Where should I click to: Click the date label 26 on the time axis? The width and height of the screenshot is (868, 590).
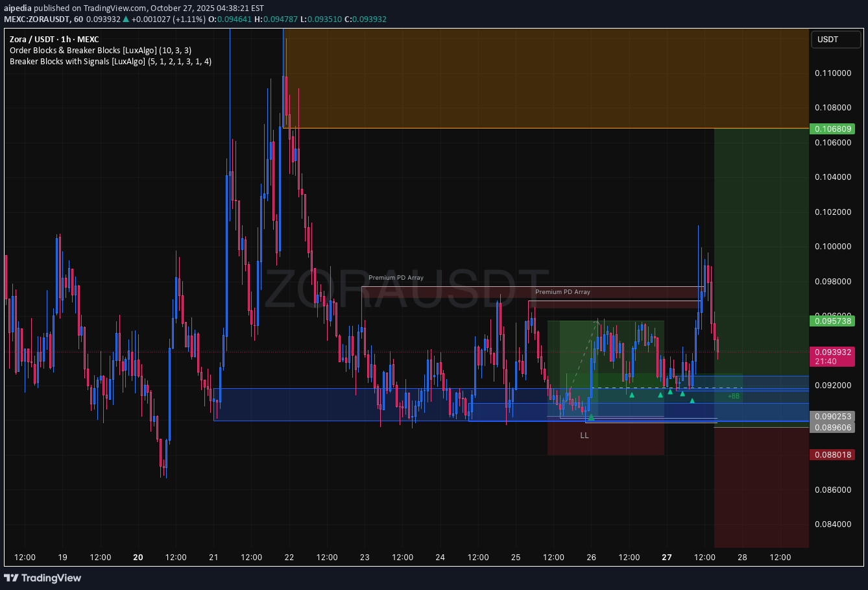[591, 558]
